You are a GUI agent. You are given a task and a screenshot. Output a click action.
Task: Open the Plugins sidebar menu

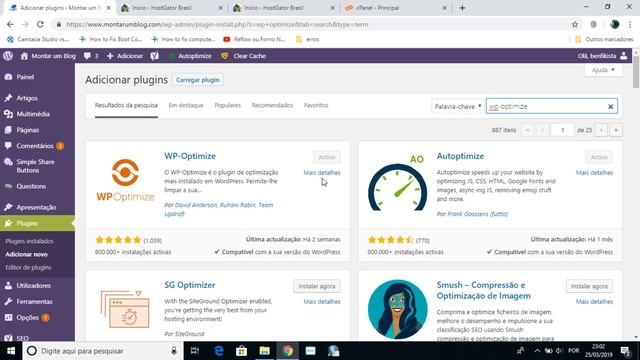pyautogui.click(x=37, y=223)
